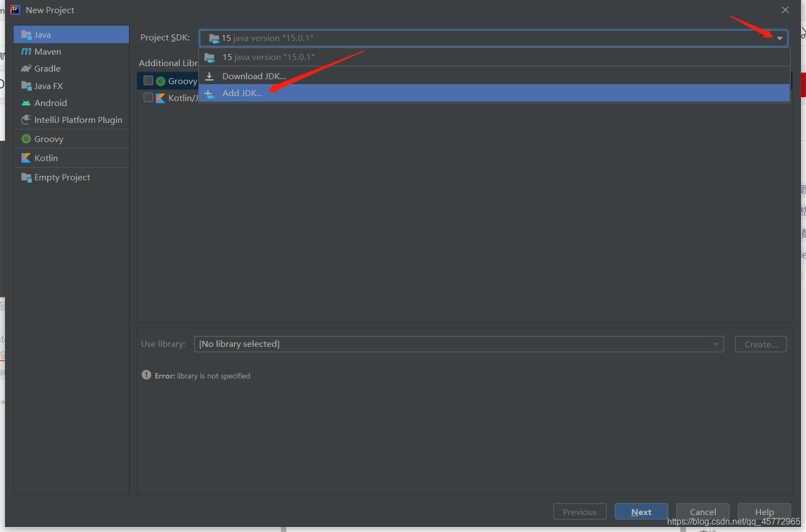Image resolution: width=806 pixels, height=532 pixels.
Task: Click the Cancel button
Action: click(703, 512)
